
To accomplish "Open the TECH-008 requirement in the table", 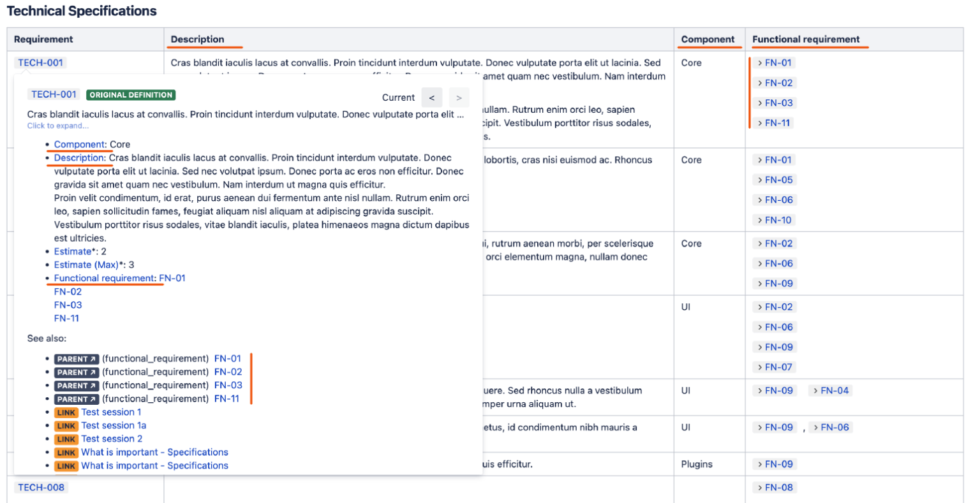I will pyautogui.click(x=40, y=487).
